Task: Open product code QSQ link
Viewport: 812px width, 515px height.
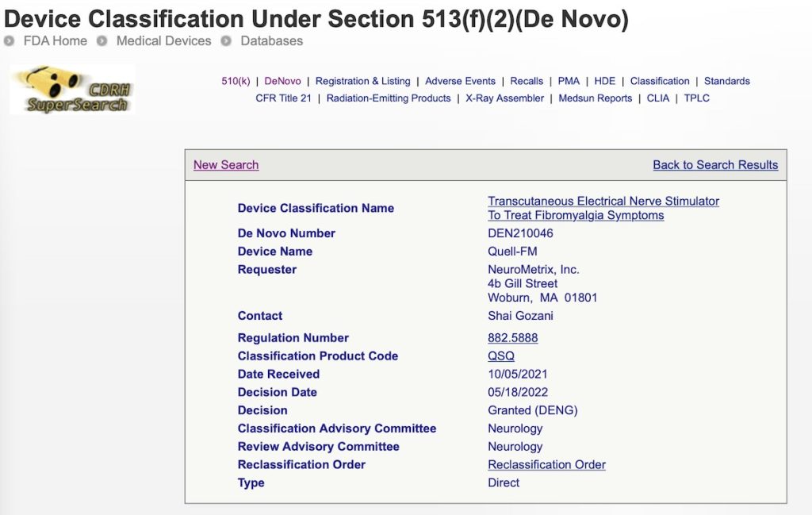Action: tap(500, 356)
